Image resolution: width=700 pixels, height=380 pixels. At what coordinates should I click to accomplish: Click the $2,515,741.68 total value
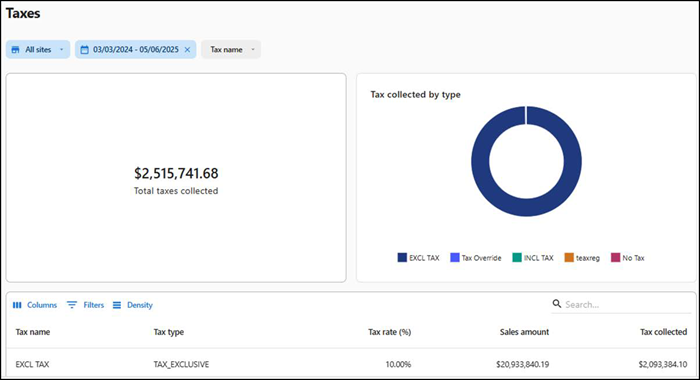pyautogui.click(x=176, y=173)
